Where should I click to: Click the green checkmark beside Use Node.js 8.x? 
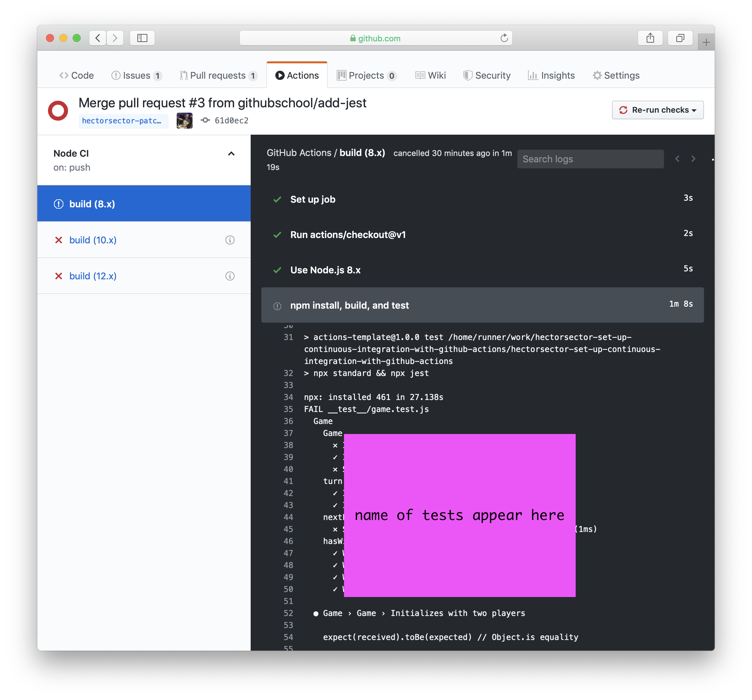(278, 270)
